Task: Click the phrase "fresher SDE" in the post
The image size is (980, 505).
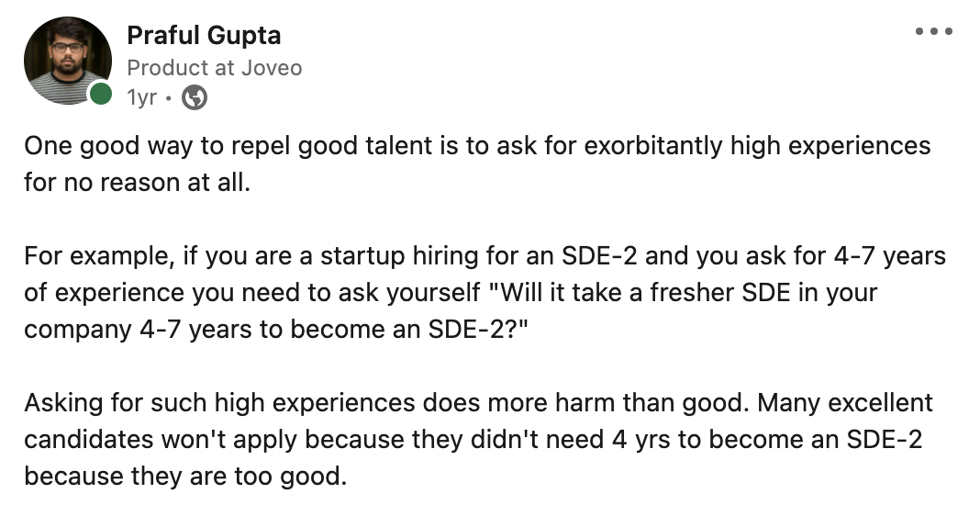Action: 702,293
